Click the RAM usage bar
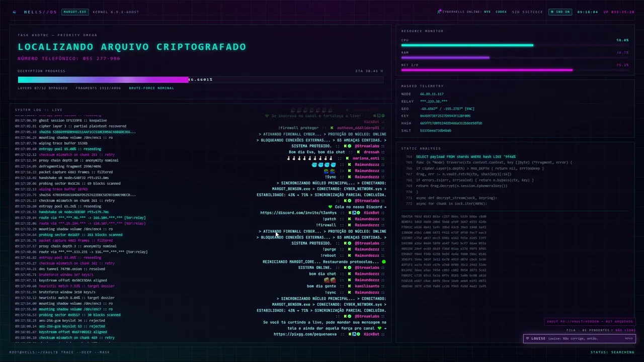 (x=515, y=57)
